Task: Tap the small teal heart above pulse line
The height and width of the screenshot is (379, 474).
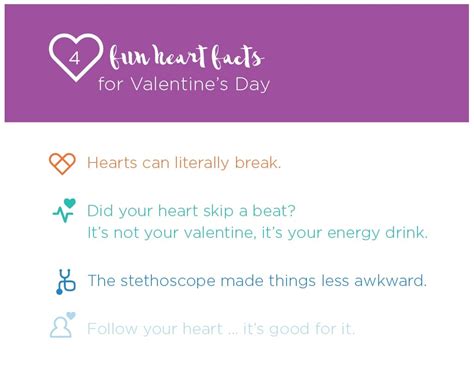Action: pos(70,202)
